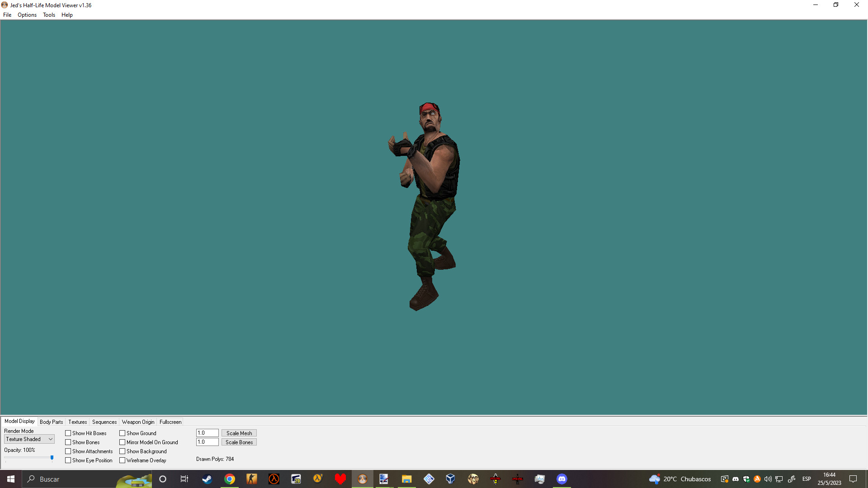Launch Counter-Strike from the taskbar
Screen dimensions: 868x488
[x=252, y=479]
